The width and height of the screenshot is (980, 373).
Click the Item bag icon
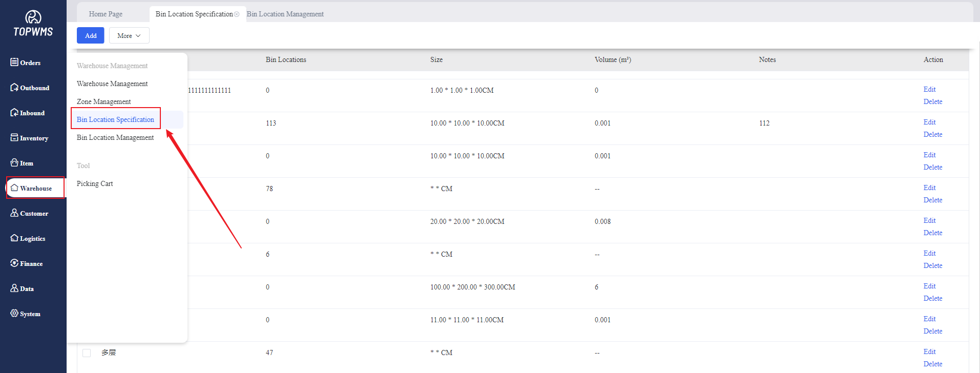[x=14, y=163]
